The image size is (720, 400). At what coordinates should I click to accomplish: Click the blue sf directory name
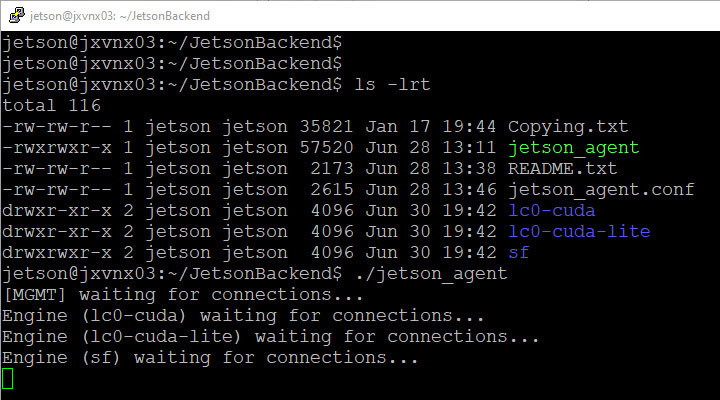pos(518,253)
